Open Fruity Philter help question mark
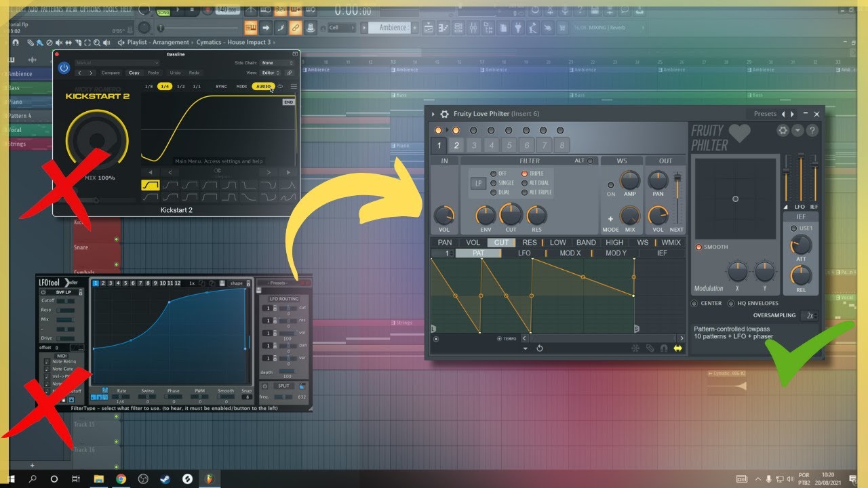 (x=812, y=131)
